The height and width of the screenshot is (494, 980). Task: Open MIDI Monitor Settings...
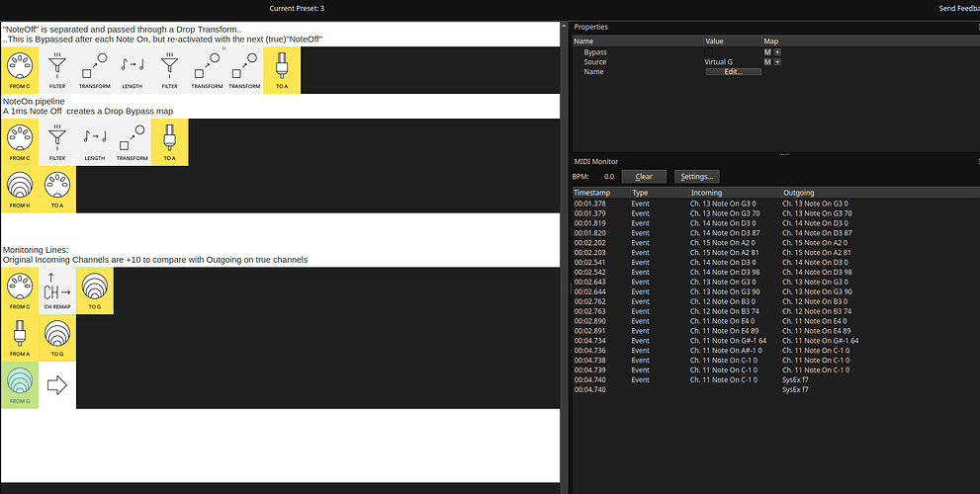click(695, 176)
